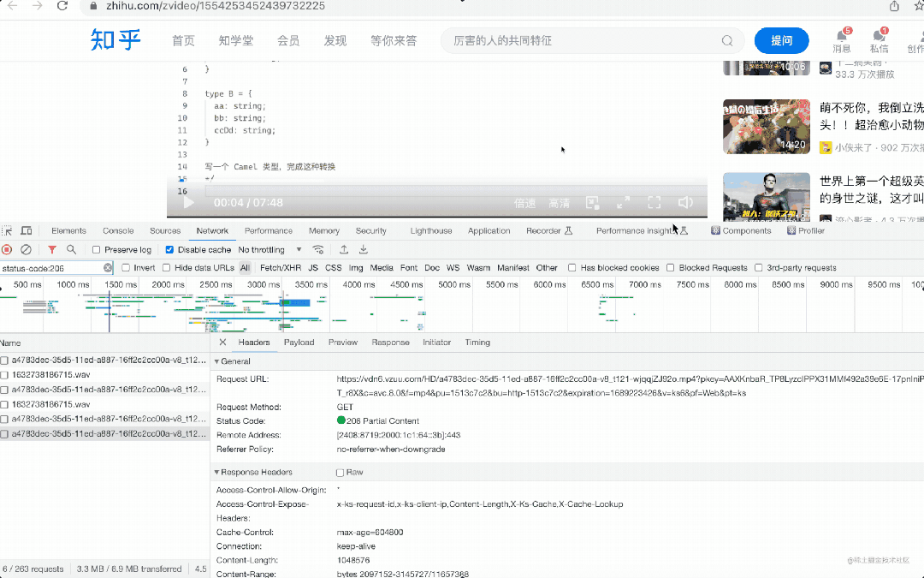Image resolution: width=924 pixels, height=578 pixels.
Task: Uncheck the Disable cache checkbox
Action: [x=169, y=249]
